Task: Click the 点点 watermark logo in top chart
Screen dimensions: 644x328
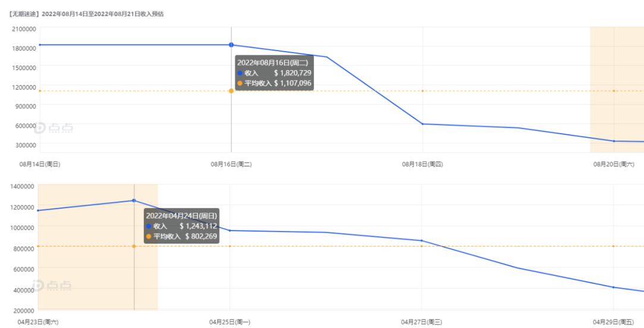Action: tap(54, 128)
